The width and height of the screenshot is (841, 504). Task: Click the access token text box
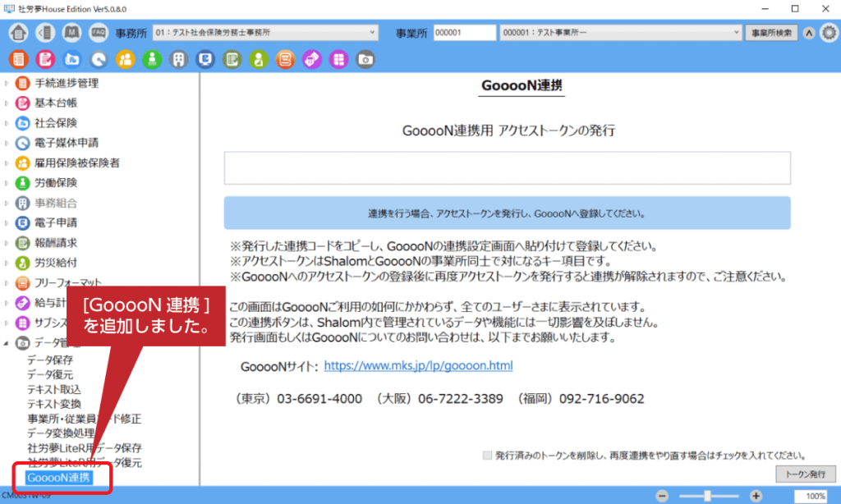coord(507,167)
